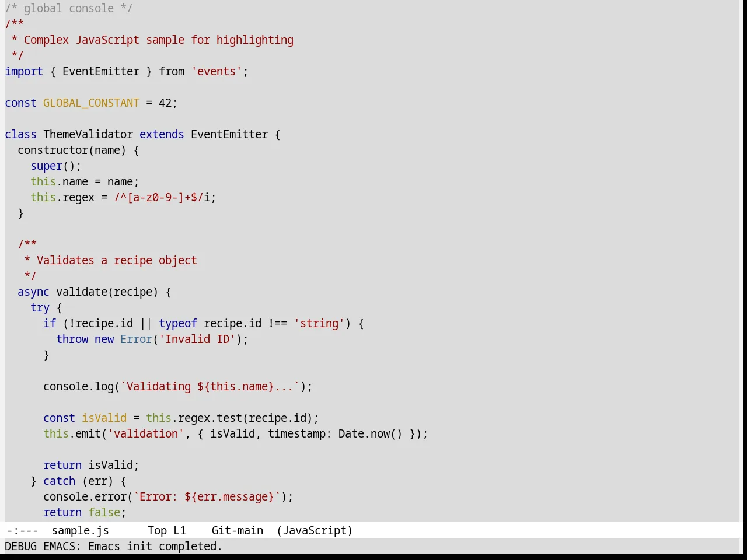Click the 'class' keyword
The width and height of the screenshot is (747, 560).
click(20, 134)
